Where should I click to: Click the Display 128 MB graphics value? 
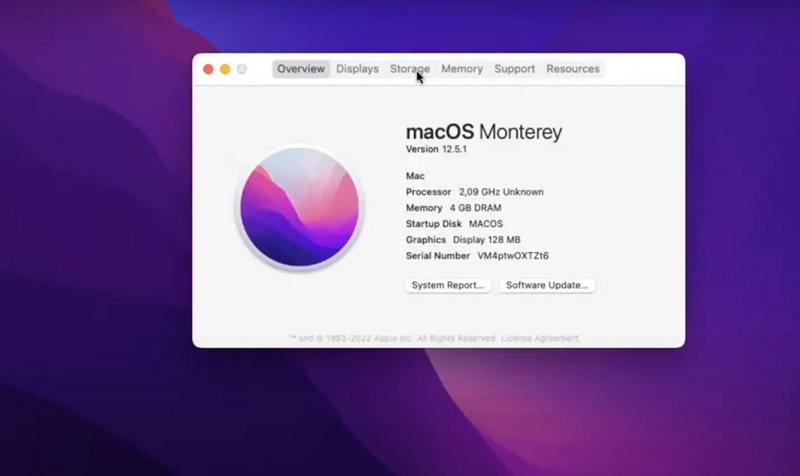487,239
